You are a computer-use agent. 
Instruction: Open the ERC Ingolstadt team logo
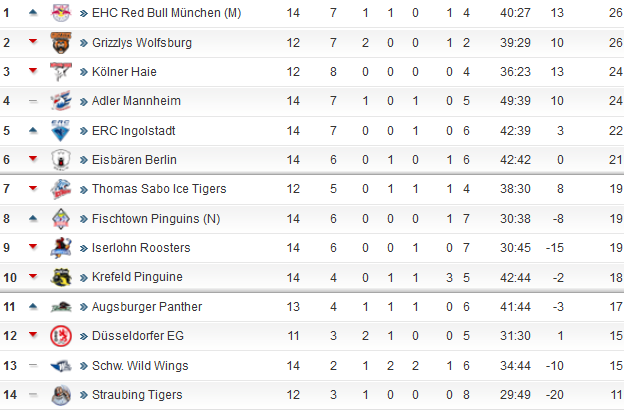point(61,131)
